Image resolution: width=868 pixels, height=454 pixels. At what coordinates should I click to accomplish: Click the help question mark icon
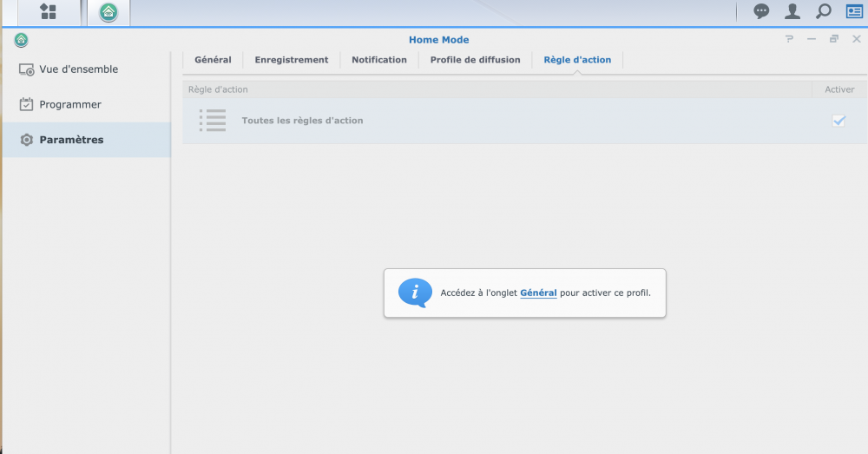789,39
